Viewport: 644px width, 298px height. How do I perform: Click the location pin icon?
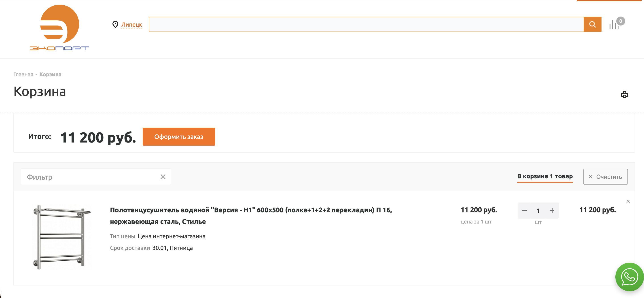pyautogui.click(x=115, y=24)
